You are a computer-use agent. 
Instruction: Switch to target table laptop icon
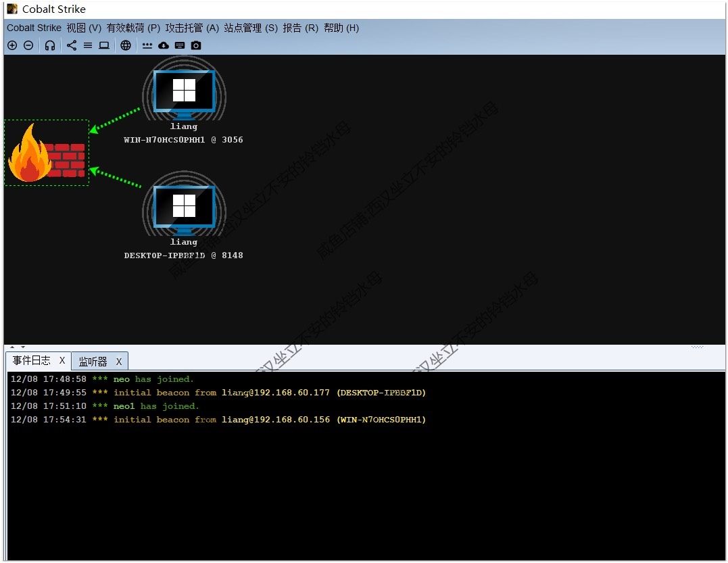105,45
